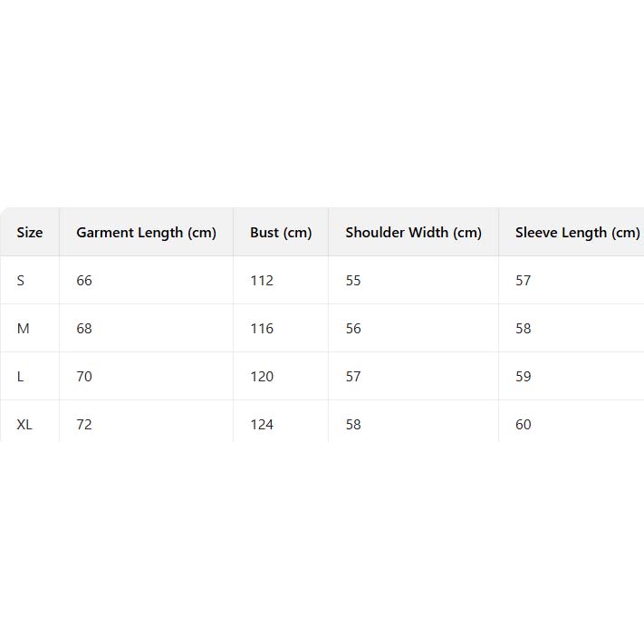Click bust value 120 in L row
The image size is (644, 644).
click(x=262, y=377)
